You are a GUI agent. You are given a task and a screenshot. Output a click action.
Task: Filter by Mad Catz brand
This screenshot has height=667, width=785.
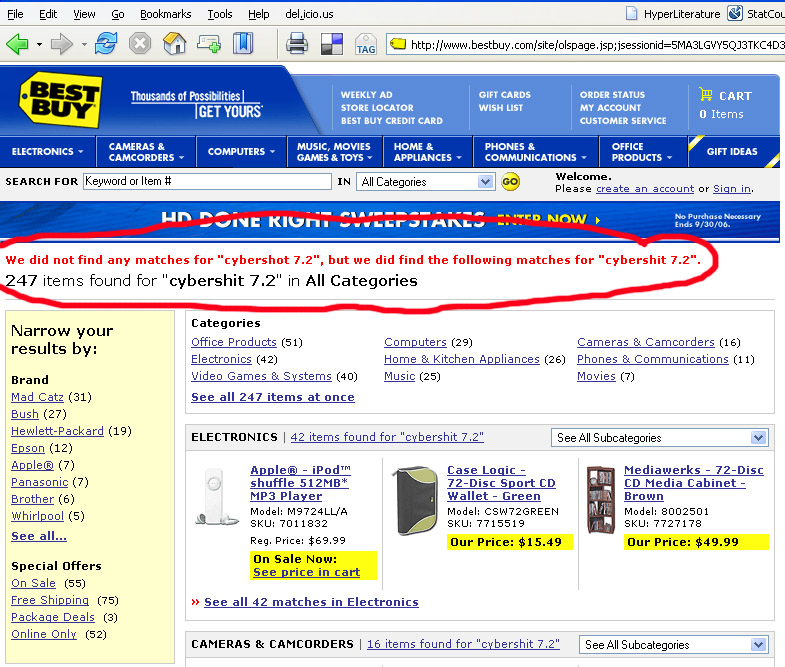point(38,397)
